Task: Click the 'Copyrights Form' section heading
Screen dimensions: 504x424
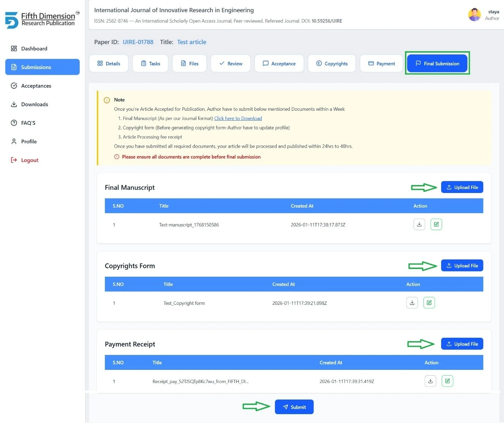Action: coord(130,266)
